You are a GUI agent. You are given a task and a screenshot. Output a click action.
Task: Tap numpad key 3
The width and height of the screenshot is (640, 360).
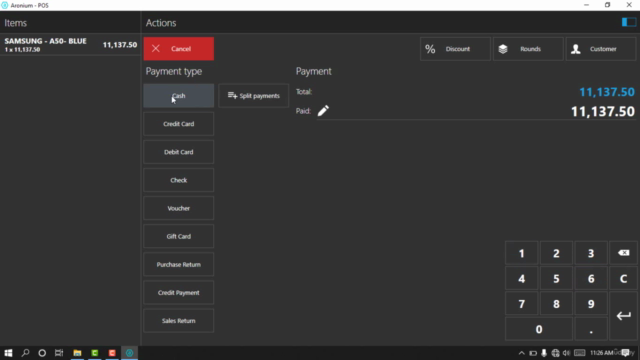pyautogui.click(x=591, y=253)
